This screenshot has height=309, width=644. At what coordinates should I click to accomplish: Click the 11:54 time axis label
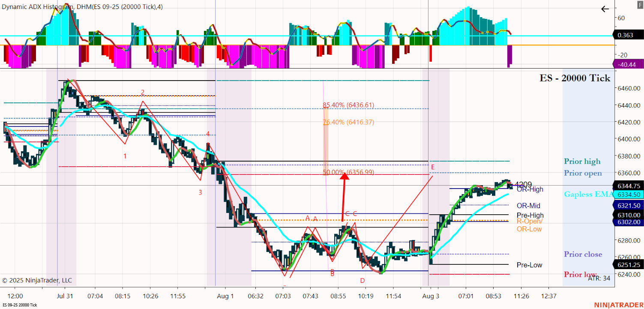click(x=393, y=296)
